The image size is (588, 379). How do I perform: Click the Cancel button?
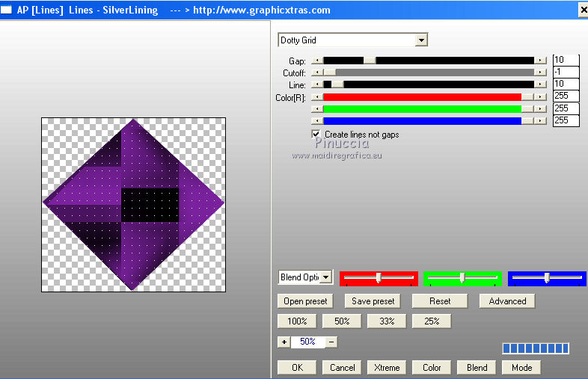point(342,367)
